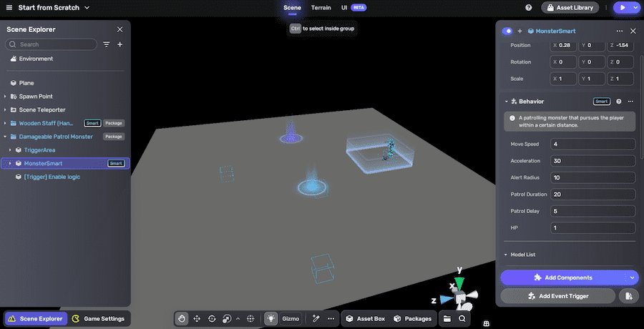Collapse the Damageable Patrol Monster group
The width and height of the screenshot is (644, 329).
pyautogui.click(x=5, y=137)
